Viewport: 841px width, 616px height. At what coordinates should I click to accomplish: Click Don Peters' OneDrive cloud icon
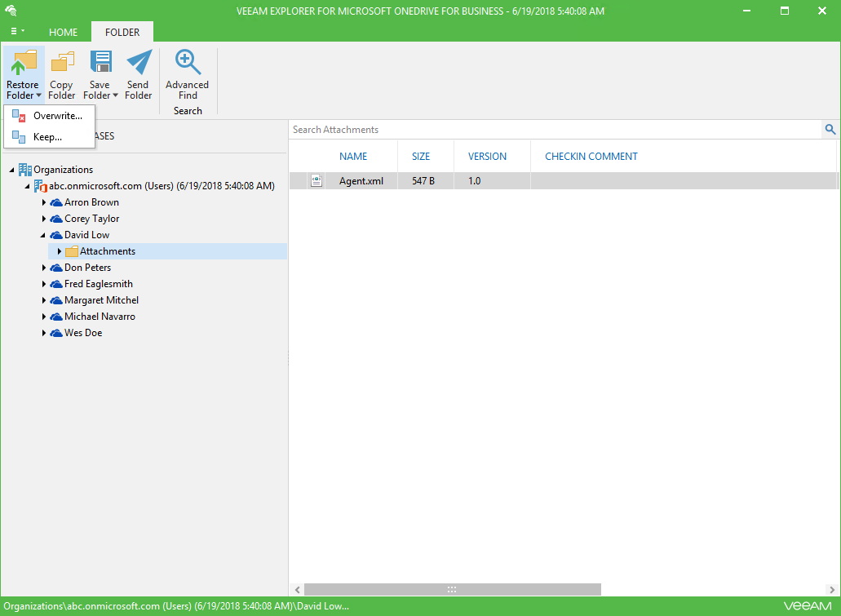click(56, 268)
